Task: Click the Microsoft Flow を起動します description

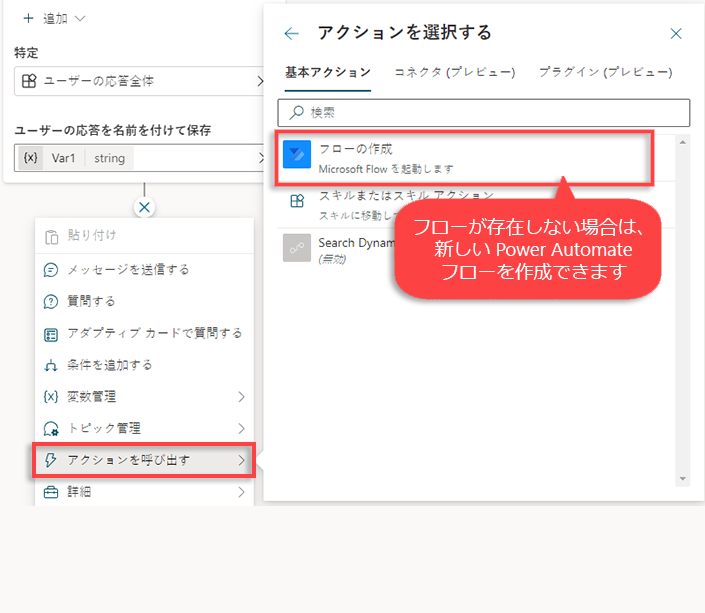Action: (386, 169)
